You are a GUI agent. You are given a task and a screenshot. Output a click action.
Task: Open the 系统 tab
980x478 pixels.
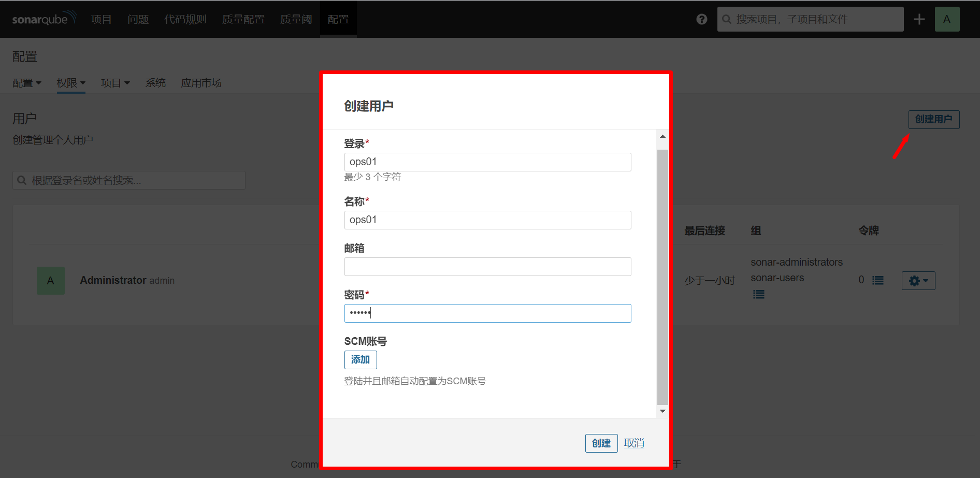[155, 83]
